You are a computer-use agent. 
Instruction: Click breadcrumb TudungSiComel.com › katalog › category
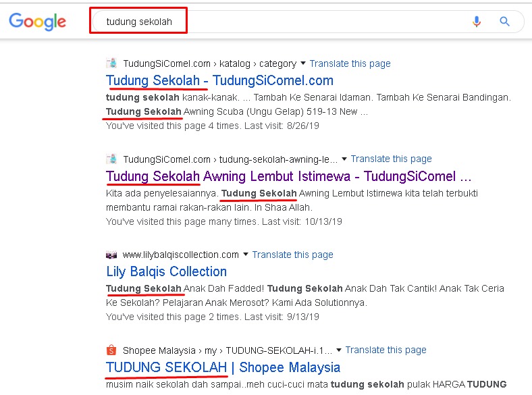pos(210,63)
